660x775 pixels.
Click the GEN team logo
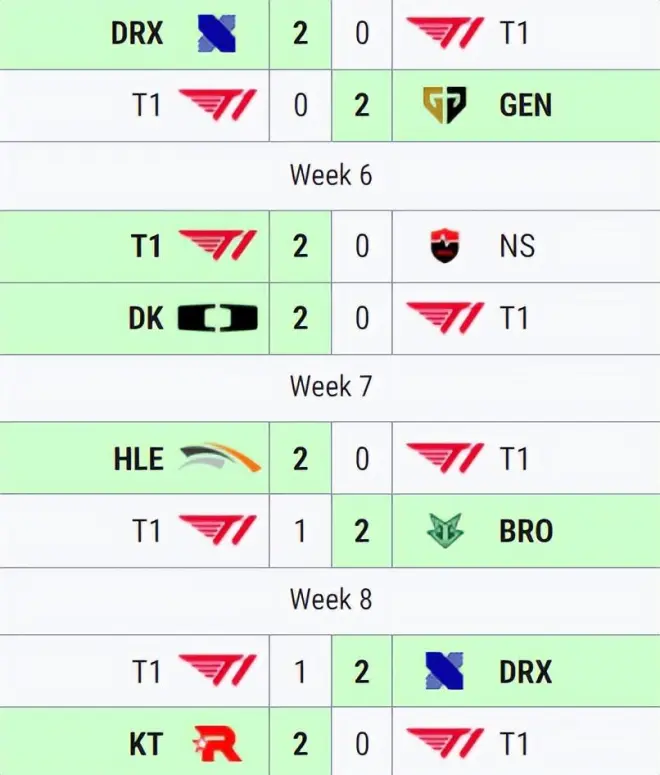point(445,105)
